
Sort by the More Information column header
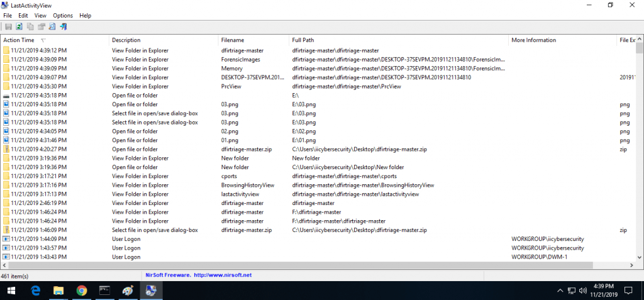coord(562,40)
